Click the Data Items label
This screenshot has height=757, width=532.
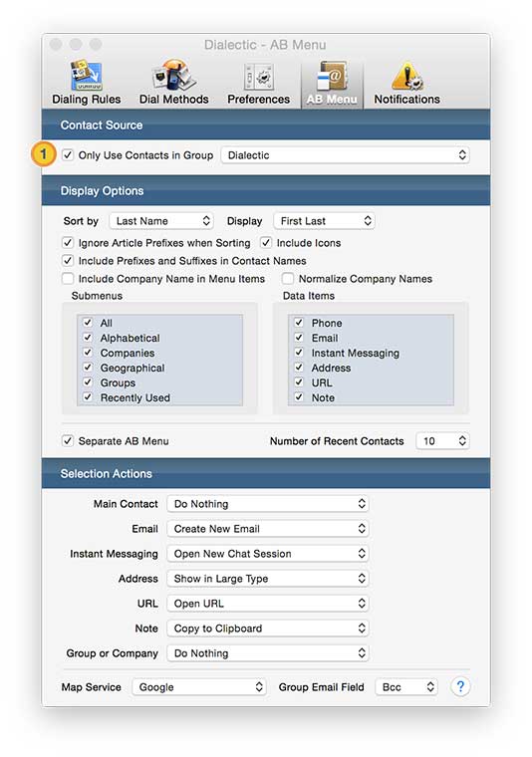(309, 296)
